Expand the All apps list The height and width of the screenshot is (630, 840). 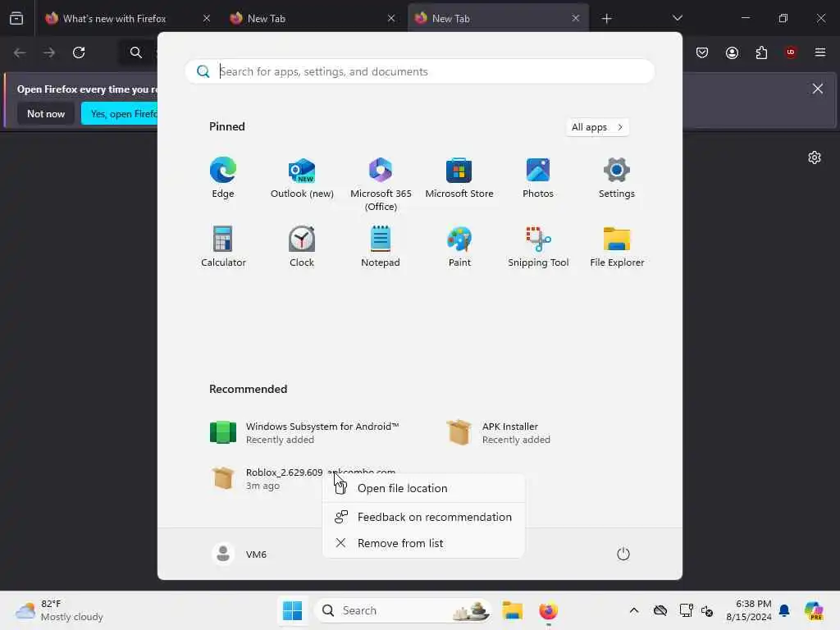coord(597,127)
